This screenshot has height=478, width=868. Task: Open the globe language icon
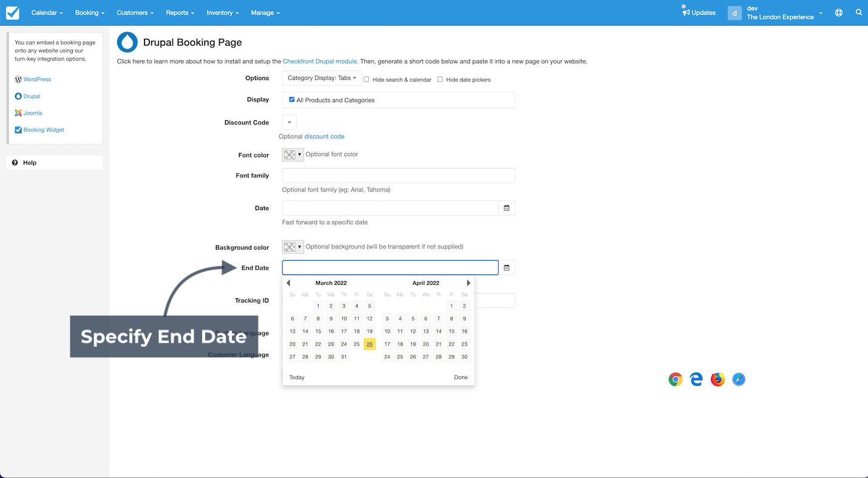tap(839, 12)
